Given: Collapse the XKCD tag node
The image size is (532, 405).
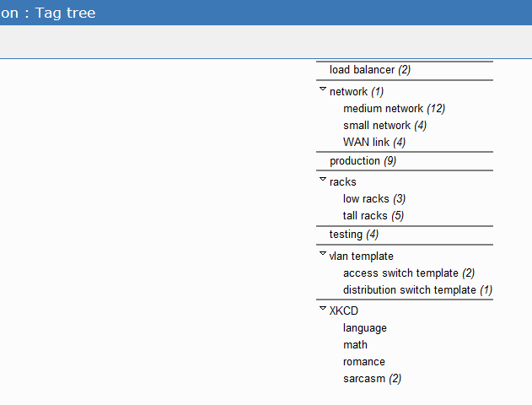Looking at the screenshot, I should click(323, 308).
